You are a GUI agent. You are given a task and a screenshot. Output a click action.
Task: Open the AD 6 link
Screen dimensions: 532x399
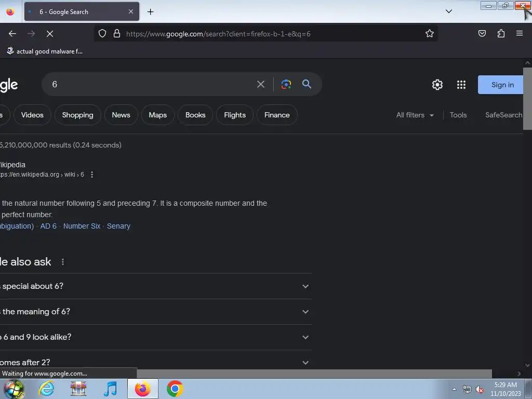[x=48, y=226]
